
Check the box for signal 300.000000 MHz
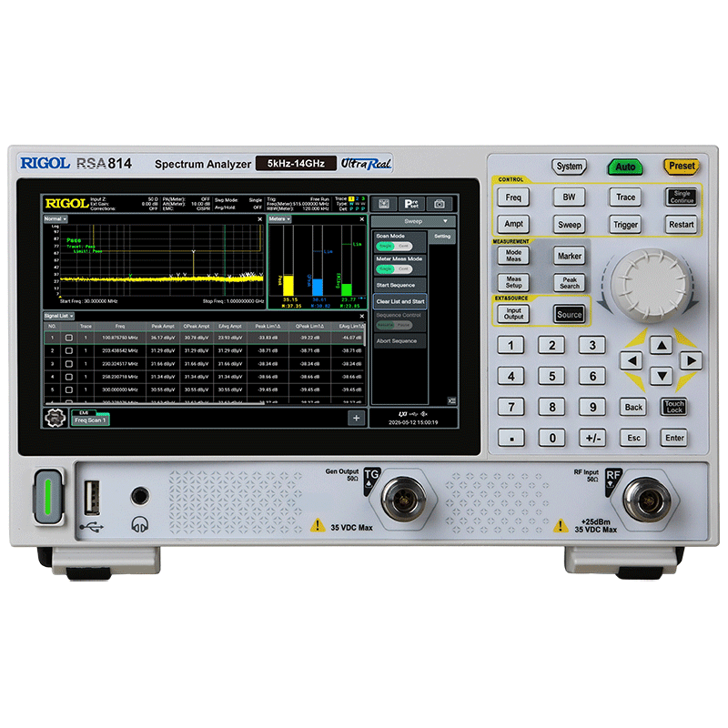pyautogui.click(x=69, y=389)
